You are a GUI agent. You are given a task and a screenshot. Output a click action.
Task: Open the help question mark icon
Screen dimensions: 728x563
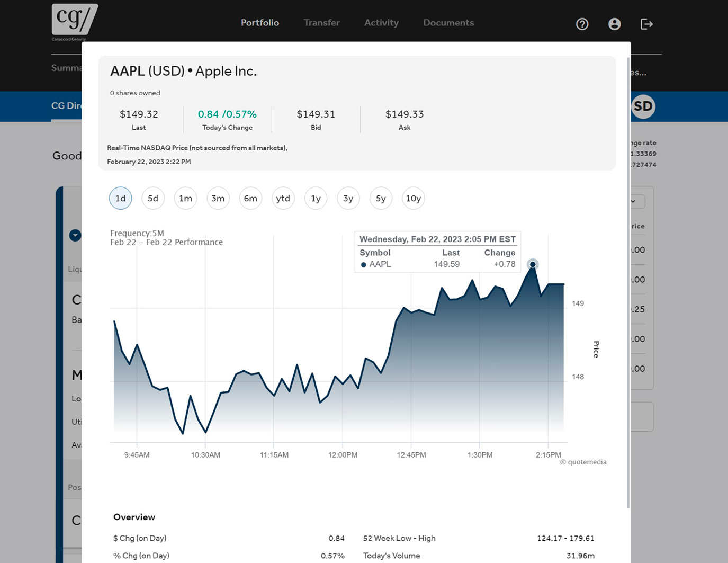tap(582, 24)
